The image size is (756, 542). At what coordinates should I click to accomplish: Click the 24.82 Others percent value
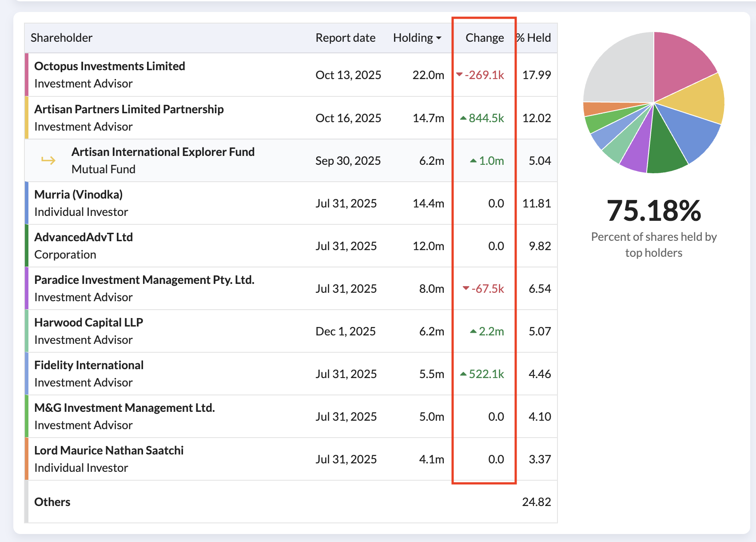pos(537,502)
